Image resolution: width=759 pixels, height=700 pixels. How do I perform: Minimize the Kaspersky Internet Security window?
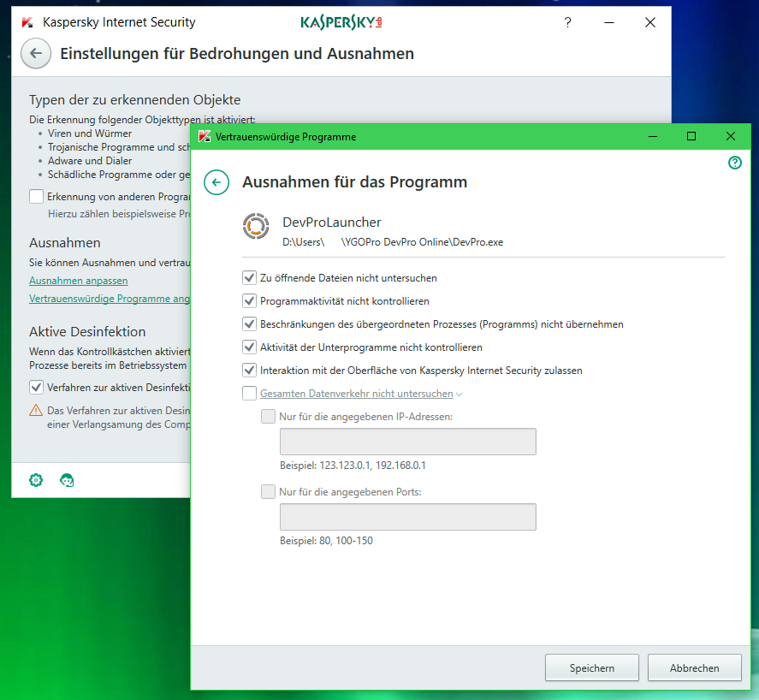coord(609,22)
